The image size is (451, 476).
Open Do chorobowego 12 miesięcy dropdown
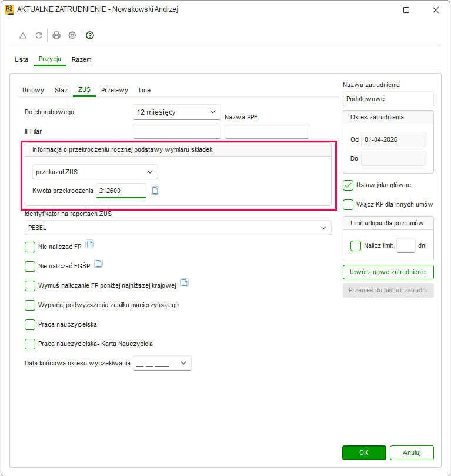pyautogui.click(x=177, y=112)
